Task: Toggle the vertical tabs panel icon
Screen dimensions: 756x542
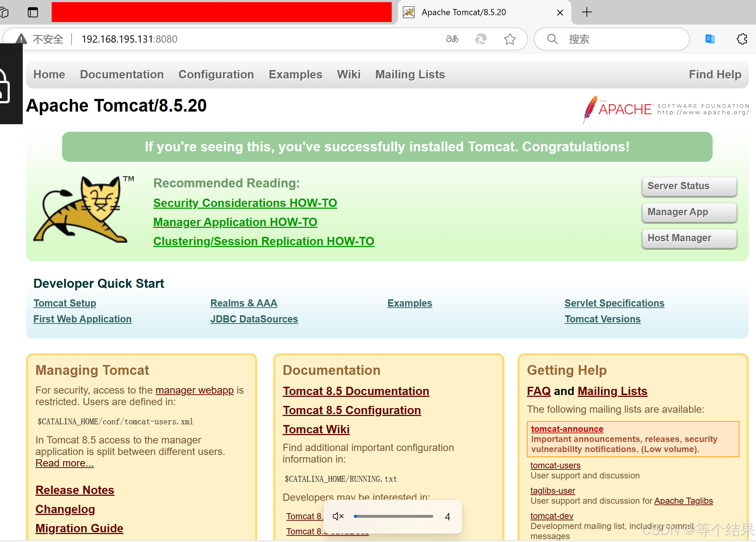Action: 33,12
